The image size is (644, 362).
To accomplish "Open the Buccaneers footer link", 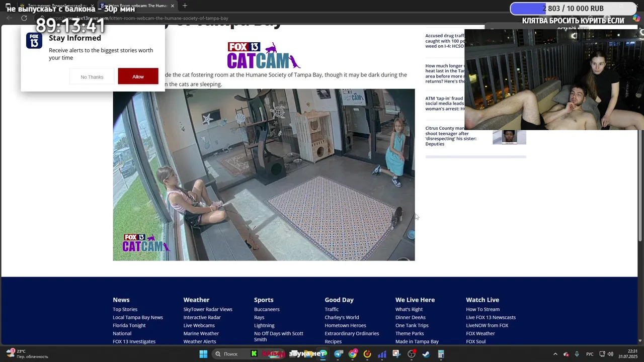I will (x=267, y=309).
